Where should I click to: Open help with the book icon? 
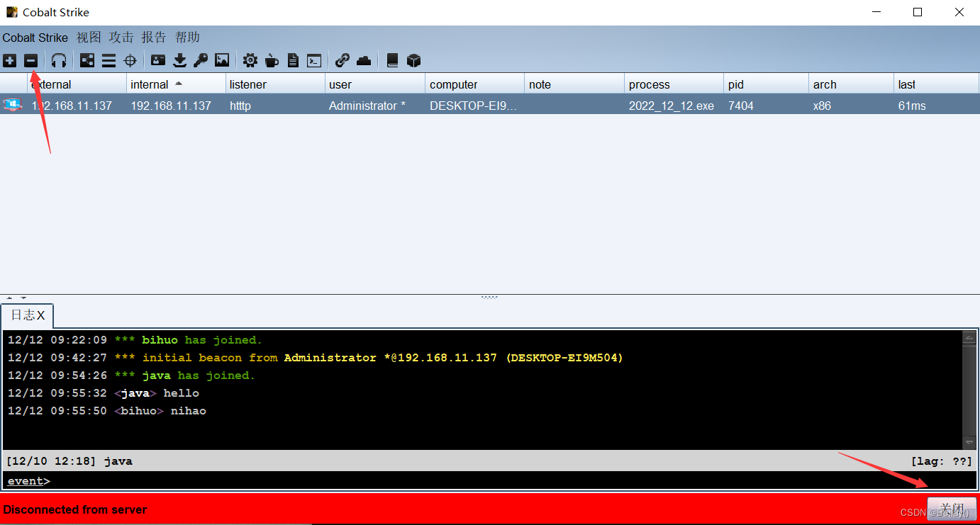click(x=392, y=61)
